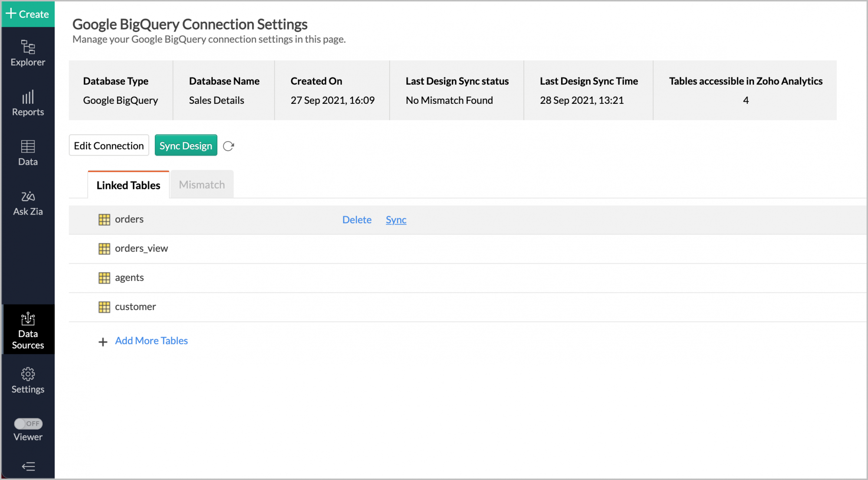Click Add More Tables link
868x480 pixels.
coord(151,341)
